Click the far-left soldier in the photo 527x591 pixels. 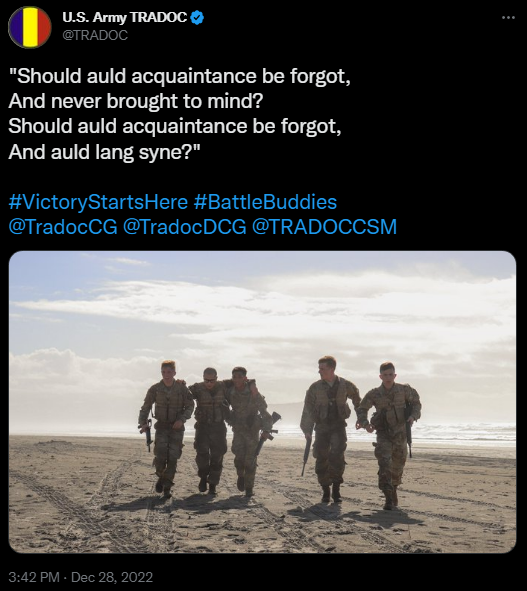[166, 429]
